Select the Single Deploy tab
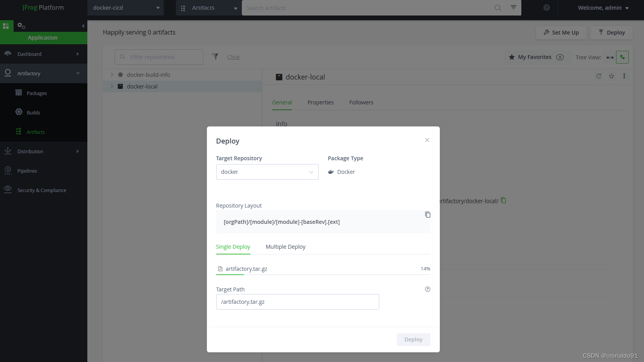The image size is (644, 362). (233, 247)
